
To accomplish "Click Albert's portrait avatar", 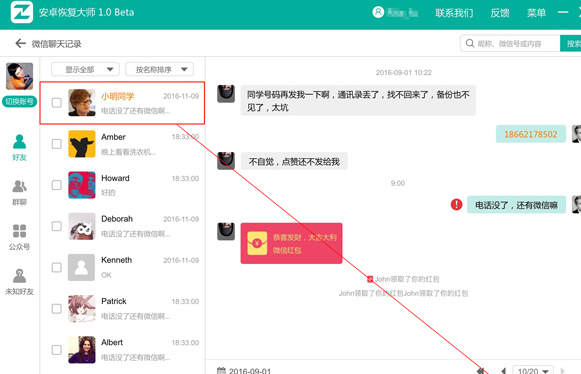I will click(x=82, y=350).
